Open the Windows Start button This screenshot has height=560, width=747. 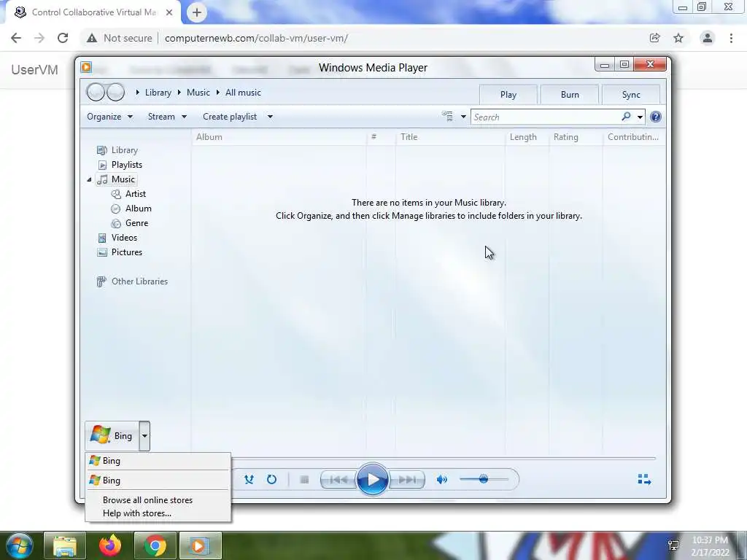(x=18, y=545)
